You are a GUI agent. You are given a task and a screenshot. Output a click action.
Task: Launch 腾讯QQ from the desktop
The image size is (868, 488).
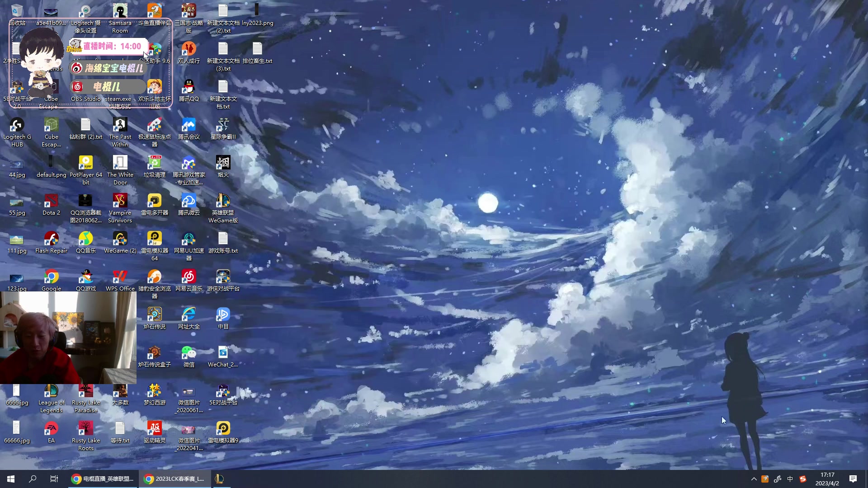[189, 90]
